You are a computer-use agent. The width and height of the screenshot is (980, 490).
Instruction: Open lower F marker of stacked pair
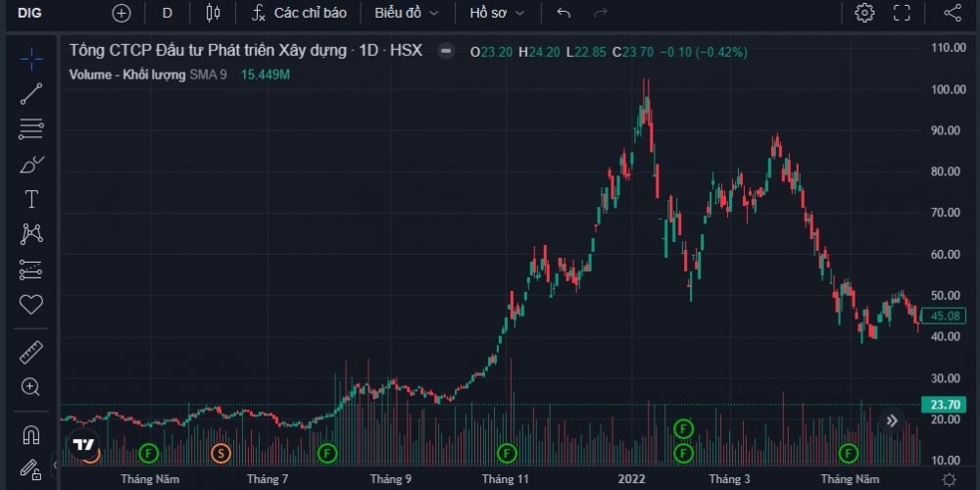click(684, 453)
